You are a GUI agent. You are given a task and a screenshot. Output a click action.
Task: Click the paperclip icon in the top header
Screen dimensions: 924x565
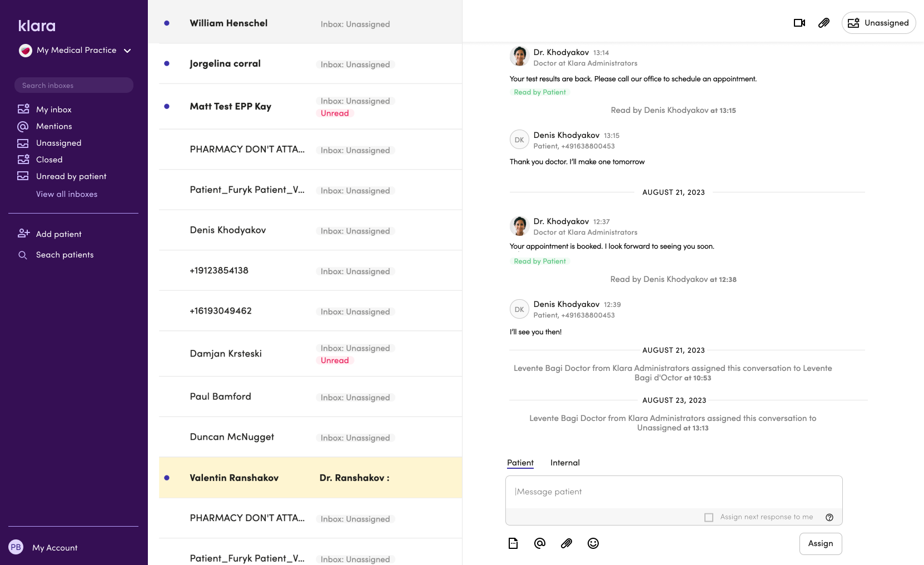point(823,23)
